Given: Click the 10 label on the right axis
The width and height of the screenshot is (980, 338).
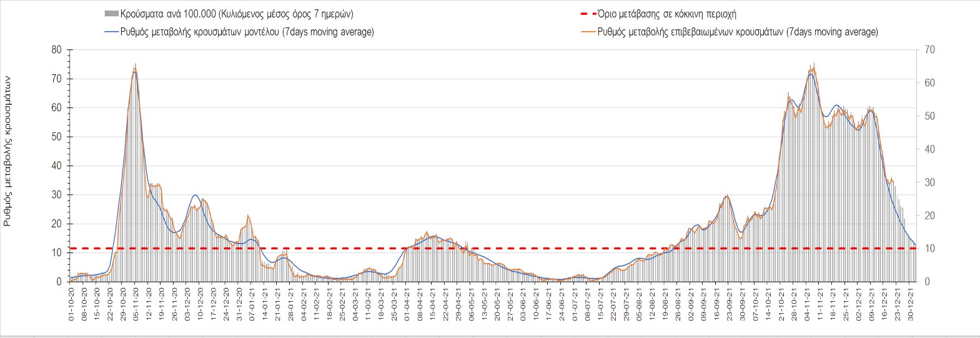Looking at the screenshot, I should (x=929, y=249).
